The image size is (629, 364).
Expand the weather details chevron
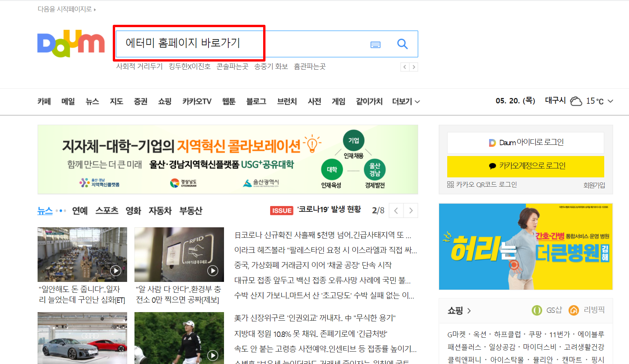(x=610, y=101)
